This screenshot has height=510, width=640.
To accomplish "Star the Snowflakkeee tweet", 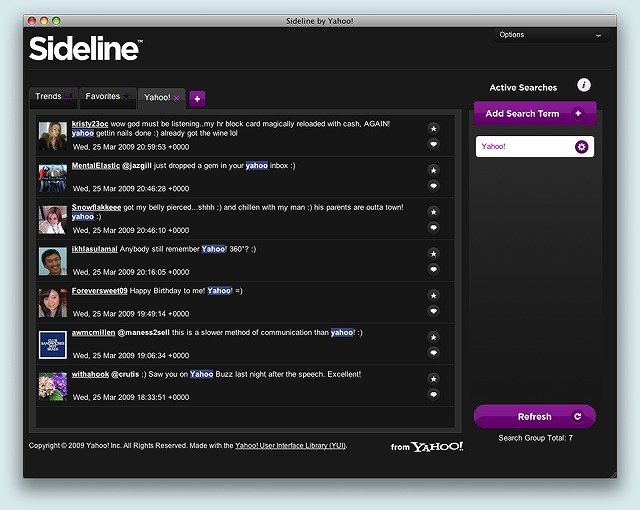I will point(433,212).
